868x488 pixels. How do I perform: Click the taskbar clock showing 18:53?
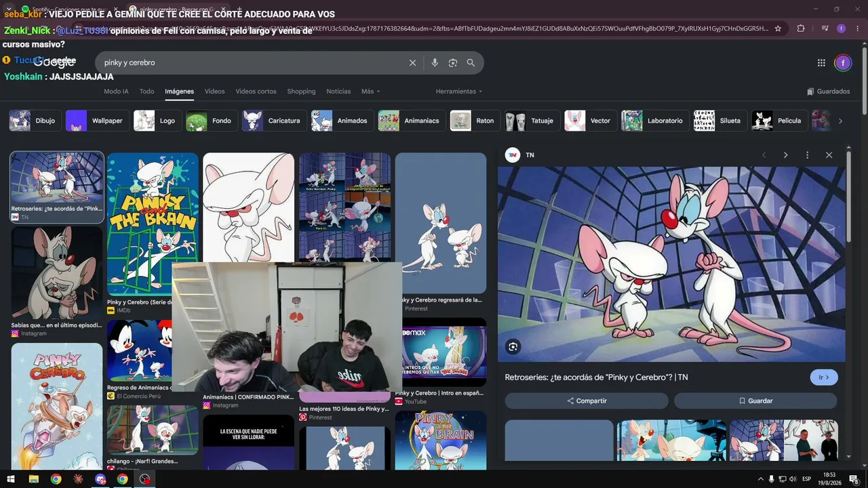[829, 479]
